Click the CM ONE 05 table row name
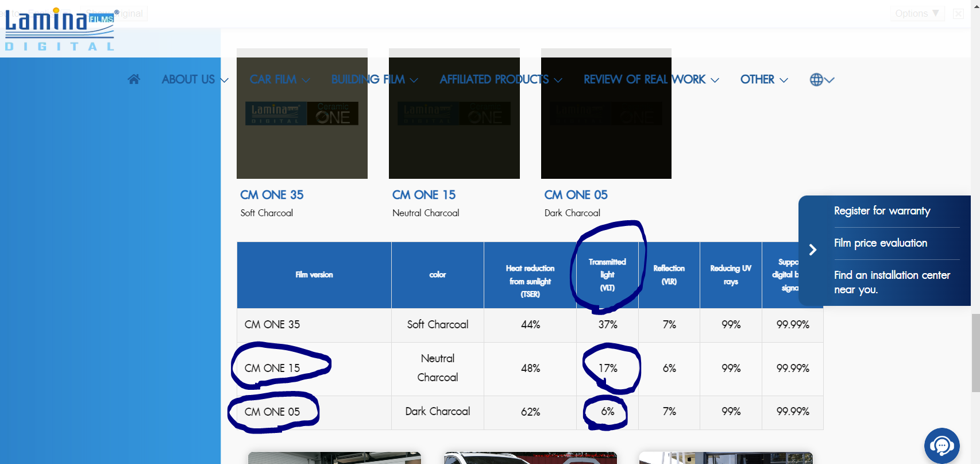Viewport: 980px width, 464px height. coord(272,412)
